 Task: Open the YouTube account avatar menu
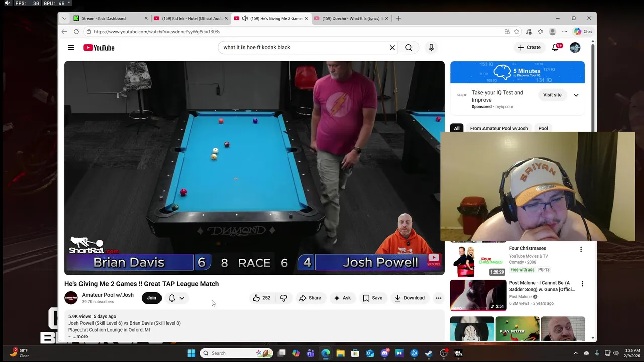pos(575,48)
